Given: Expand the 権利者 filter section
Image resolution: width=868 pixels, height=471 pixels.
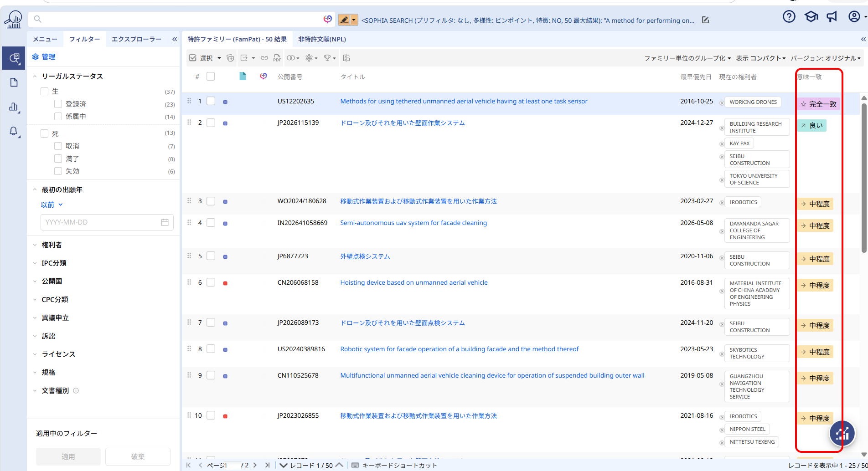Looking at the screenshot, I should pos(35,245).
